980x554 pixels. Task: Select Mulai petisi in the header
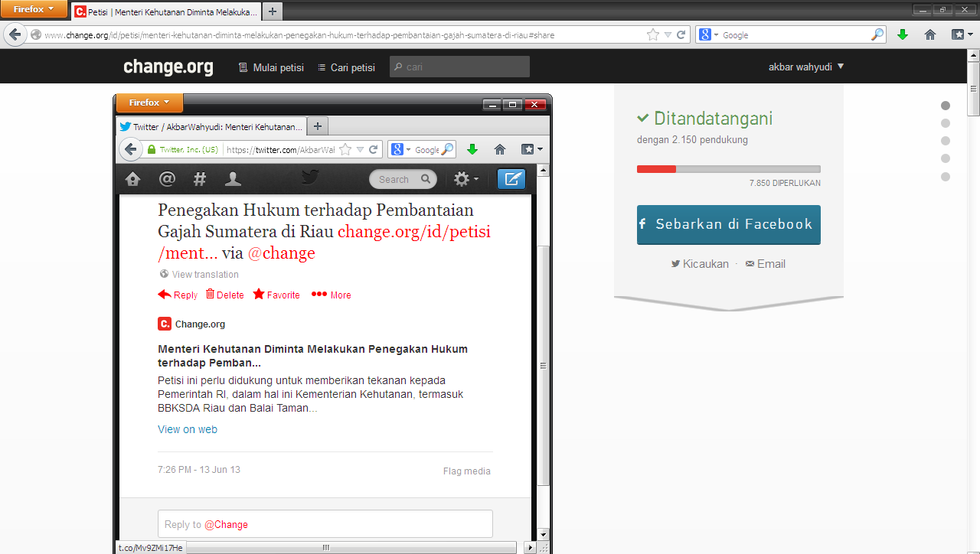point(271,67)
